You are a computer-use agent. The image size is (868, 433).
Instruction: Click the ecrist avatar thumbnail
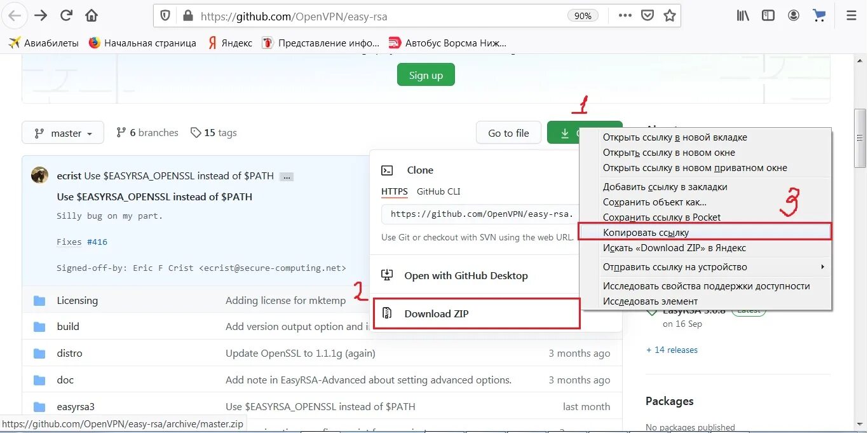click(39, 175)
